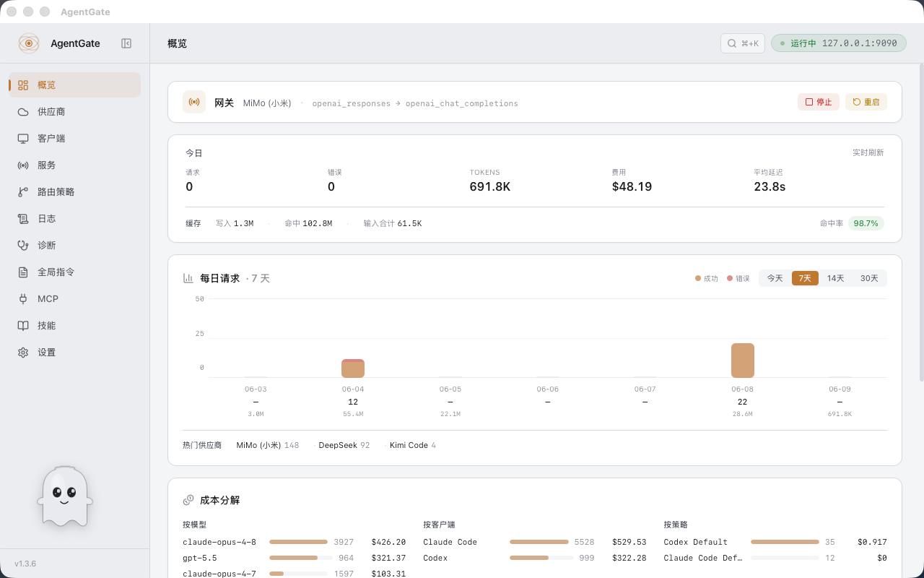Image resolution: width=924 pixels, height=578 pixels.
Task: Click the 诊断 stethoscope icon
Action: click(23, 245)
